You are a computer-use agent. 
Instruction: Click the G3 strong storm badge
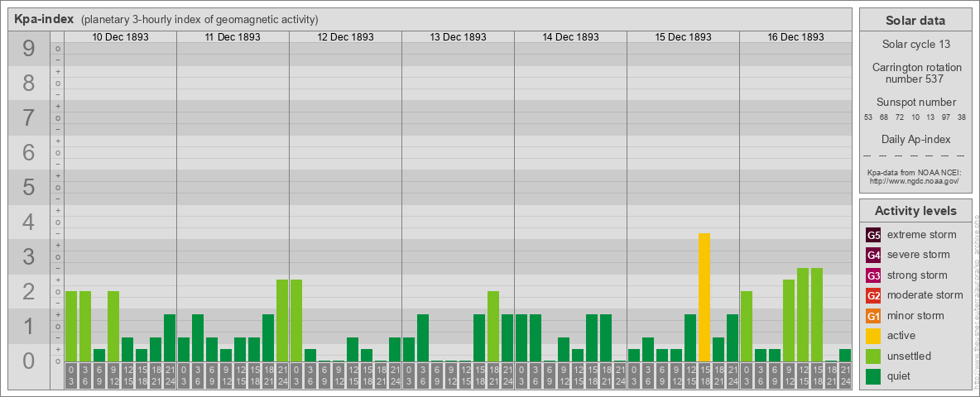[873, 275]
